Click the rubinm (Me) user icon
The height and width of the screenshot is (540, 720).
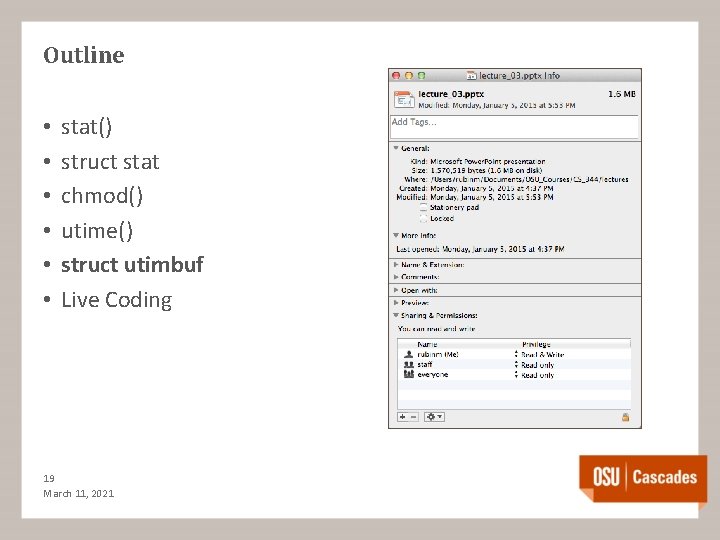click(x=408, y=354)
